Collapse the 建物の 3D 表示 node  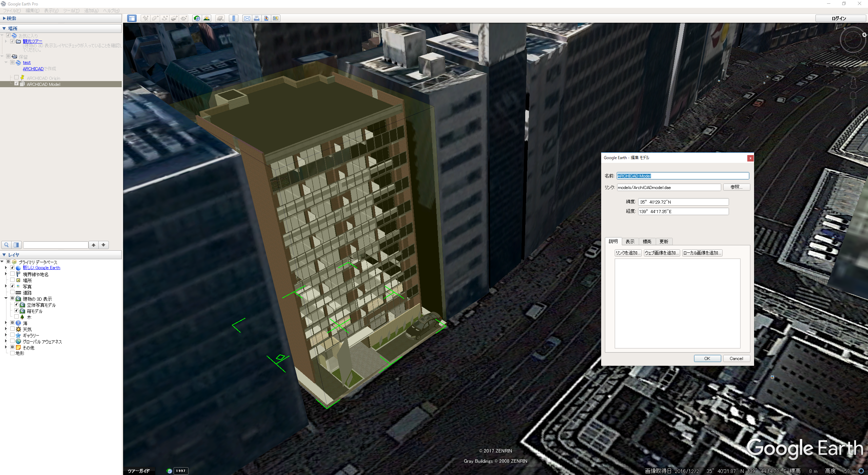coord(6,298)
